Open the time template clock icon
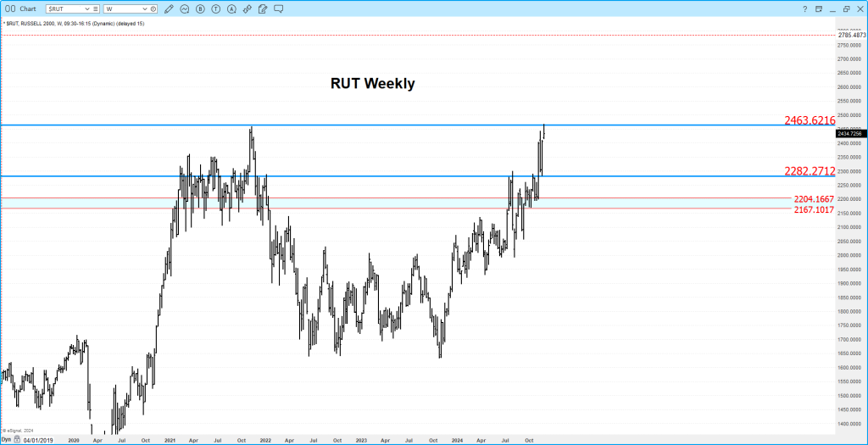868x445 pixels. coord(153,8)
